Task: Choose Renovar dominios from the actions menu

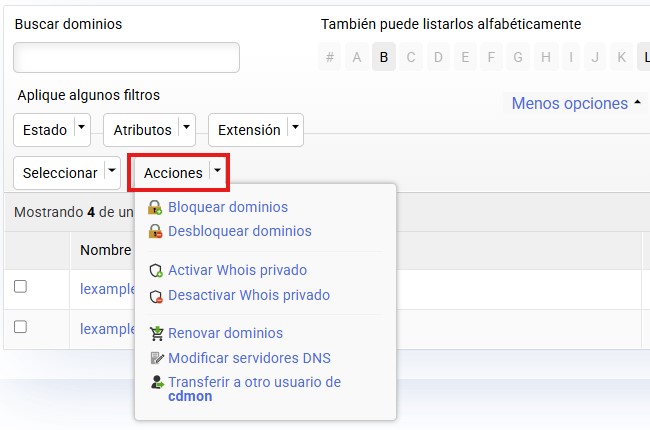Action: coord(225,334)
